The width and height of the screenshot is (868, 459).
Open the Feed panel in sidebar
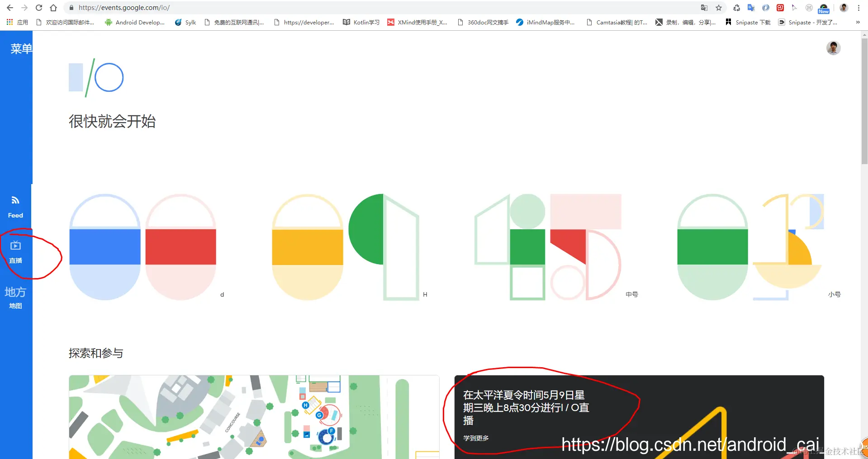pyautogui.click(x=15, y=206)
